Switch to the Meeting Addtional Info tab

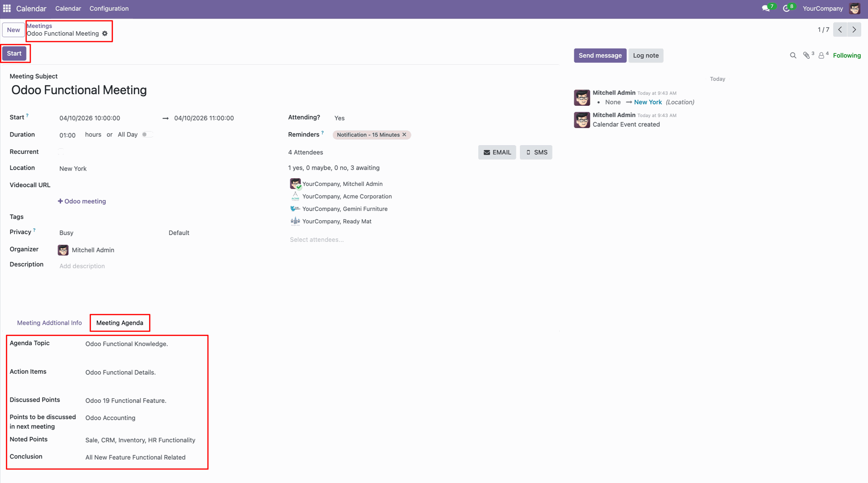(x=49, y=323)
